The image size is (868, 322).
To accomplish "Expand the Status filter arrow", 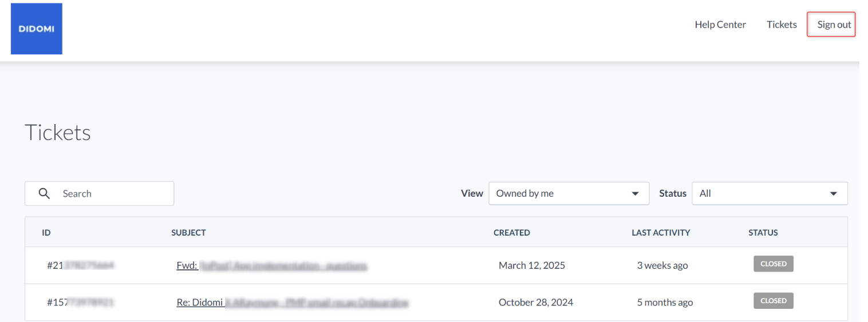I will (834, 194).
